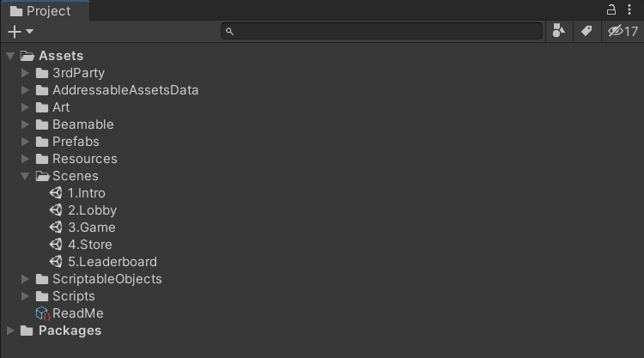The width and height of the screenshot is (644, 358).
Task: Toggle the Assets root folder arrow
Action: point(10,56)
